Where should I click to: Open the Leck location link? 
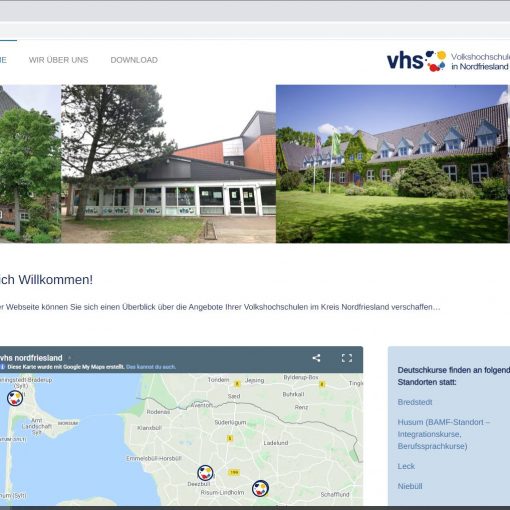coord(406,466)
